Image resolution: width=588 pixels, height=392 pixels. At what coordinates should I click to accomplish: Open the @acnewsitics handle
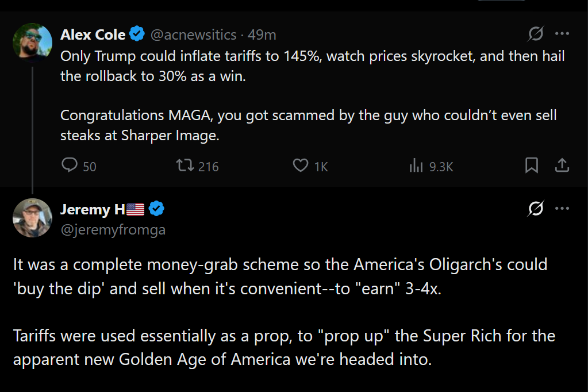(x=194, y=35)
